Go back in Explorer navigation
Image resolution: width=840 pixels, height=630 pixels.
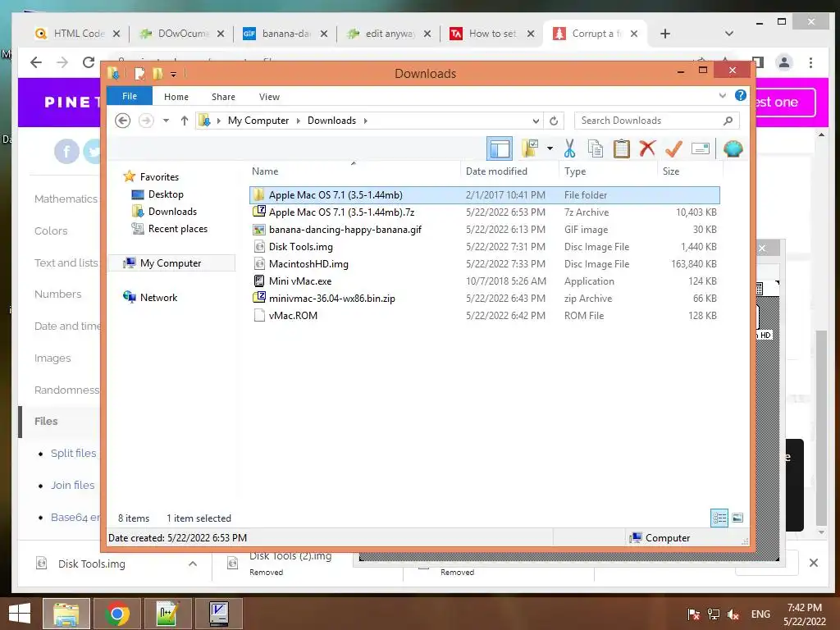point(123,121)
